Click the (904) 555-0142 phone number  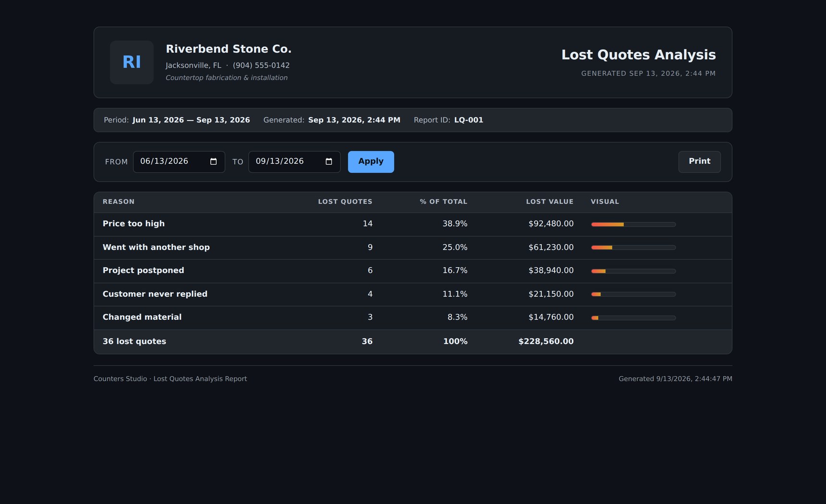point(261,65)
